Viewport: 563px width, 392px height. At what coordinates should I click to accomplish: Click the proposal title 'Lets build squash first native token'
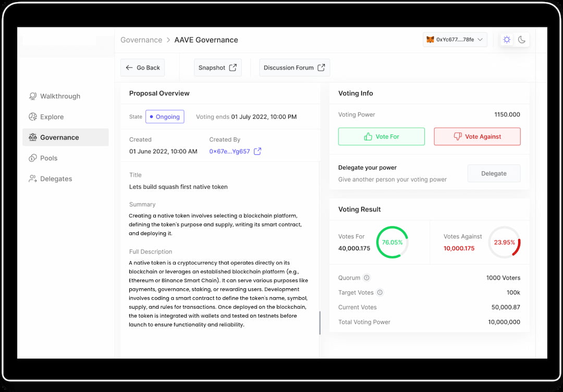[178, 187]
